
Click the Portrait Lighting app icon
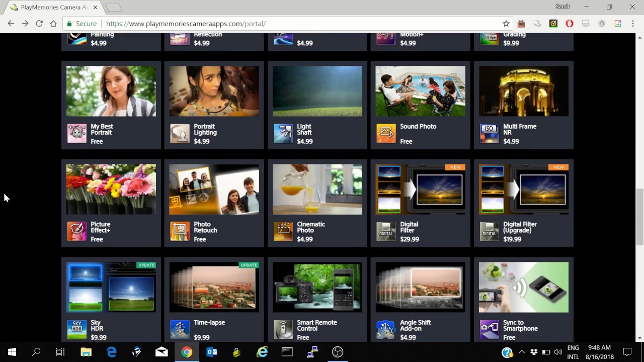click(x=180, y=133)
